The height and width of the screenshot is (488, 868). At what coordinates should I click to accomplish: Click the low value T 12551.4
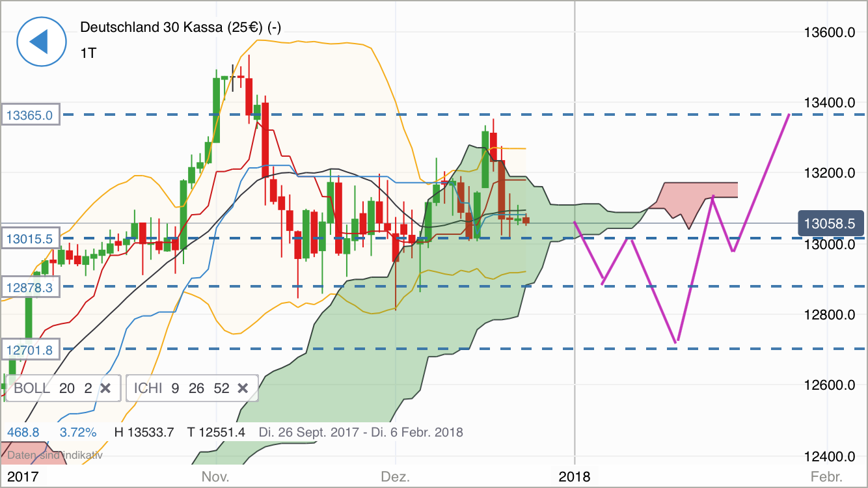[215, 432]
